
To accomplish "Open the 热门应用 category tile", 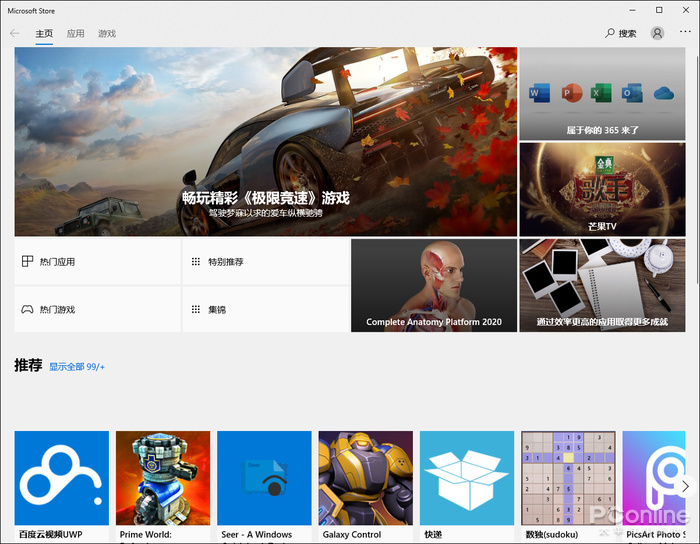I will pos(97,262).
